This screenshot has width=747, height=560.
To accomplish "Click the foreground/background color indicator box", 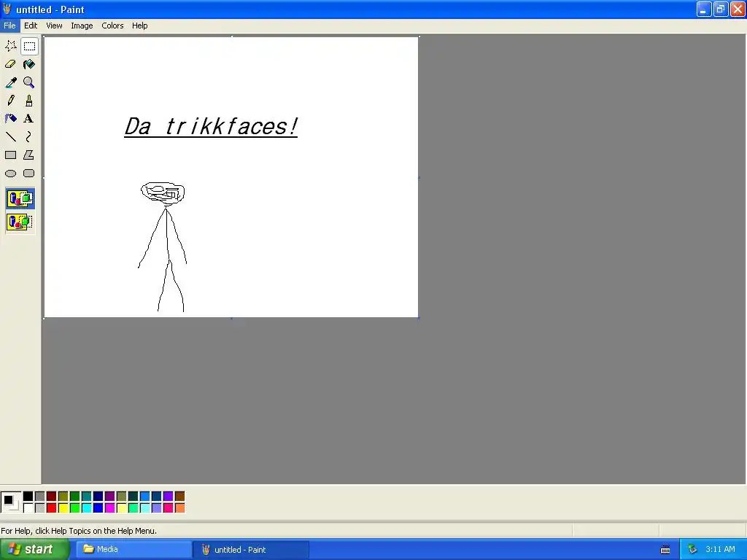I will pos(10,502).
